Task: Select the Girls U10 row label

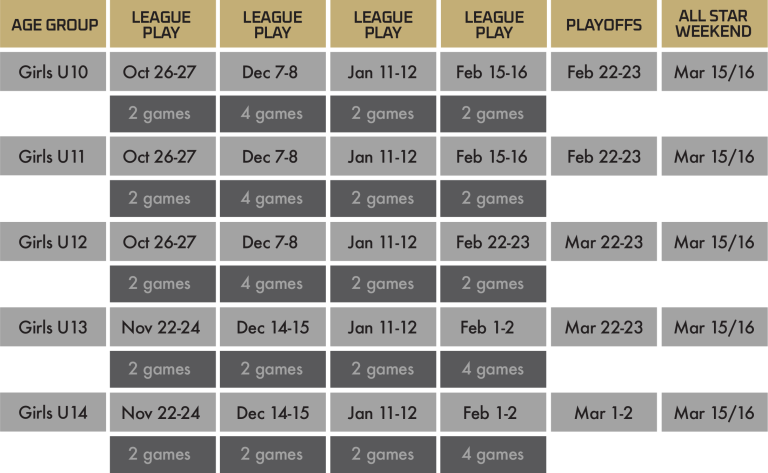Action: (53, 72)
